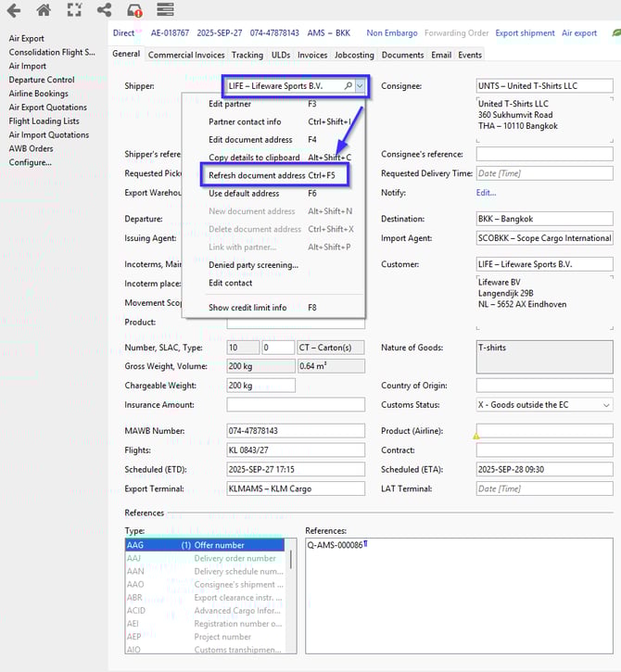Open Air Export Quotations in sidebar
The width and height of the screenshot is (621, 672).
click(47, 108)
